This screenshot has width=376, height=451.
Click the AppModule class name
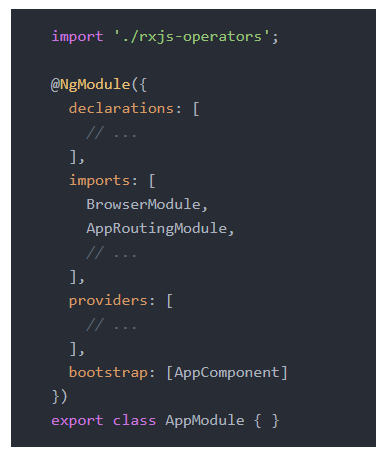click(205, 420)
